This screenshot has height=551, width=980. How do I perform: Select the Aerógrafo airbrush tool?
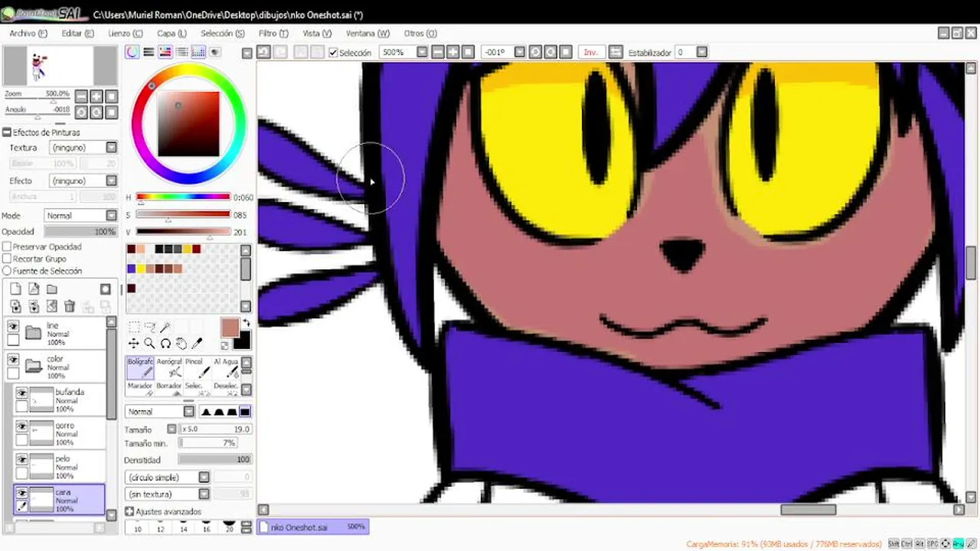point(170,368)
